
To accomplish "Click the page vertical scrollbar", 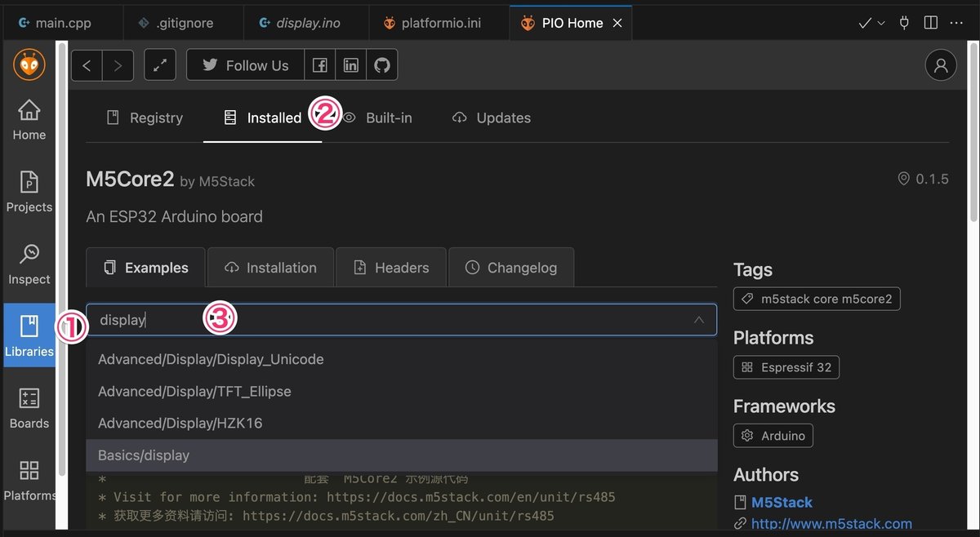I will [973, 133].
